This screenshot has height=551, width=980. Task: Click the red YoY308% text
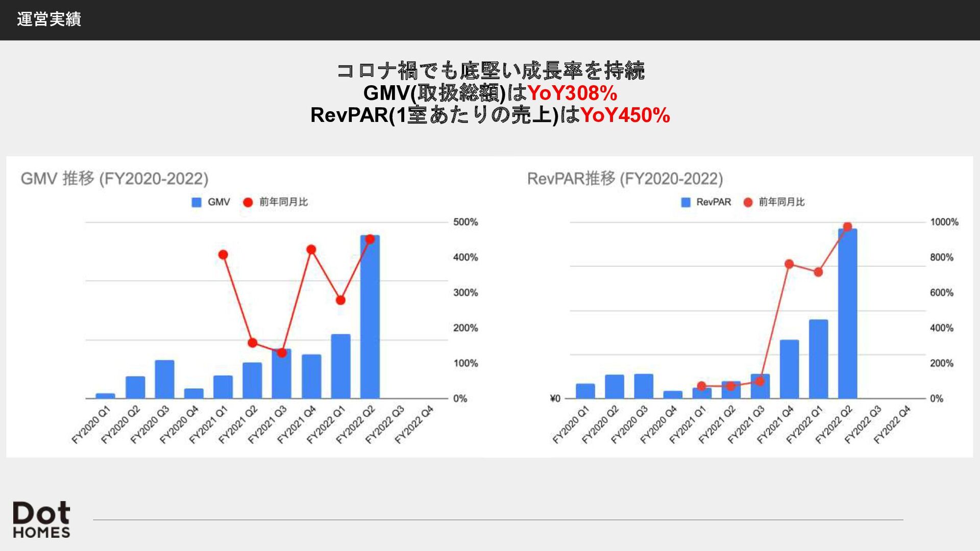572,93
